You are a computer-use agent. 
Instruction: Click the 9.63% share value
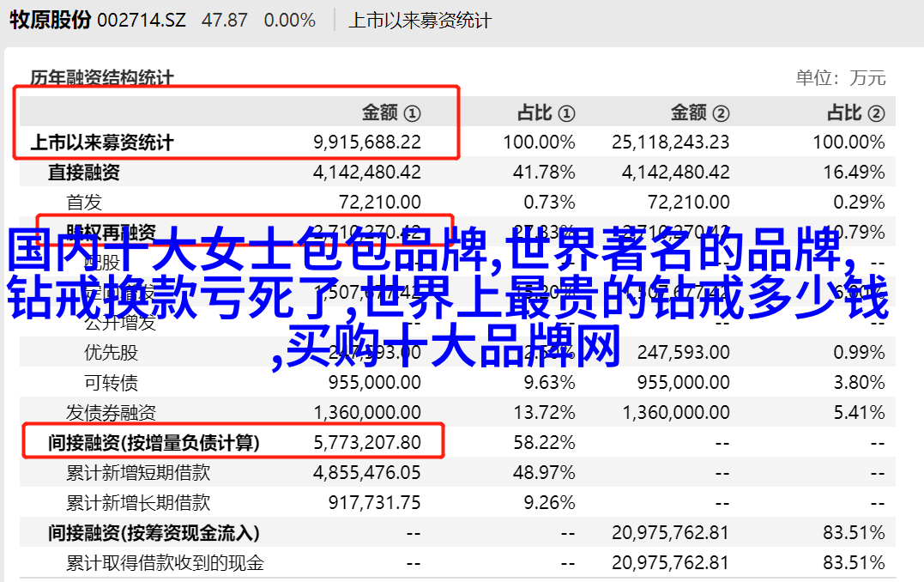click(549, 383)
